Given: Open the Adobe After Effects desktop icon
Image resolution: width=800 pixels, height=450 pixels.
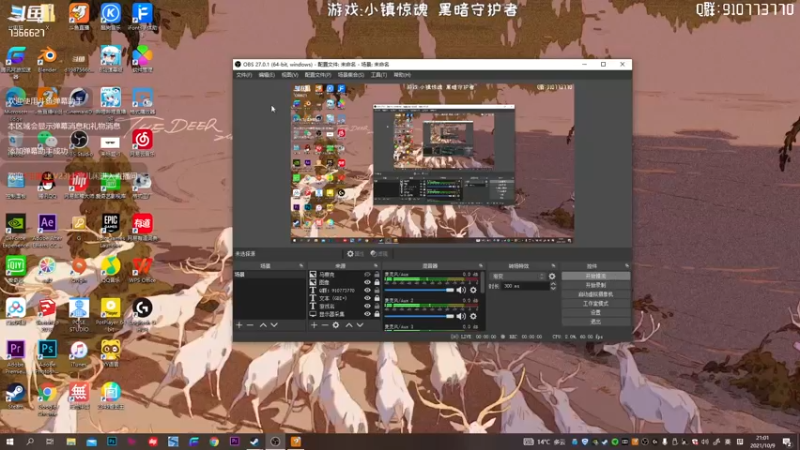Looking at the screenshot, I should 47,227.
